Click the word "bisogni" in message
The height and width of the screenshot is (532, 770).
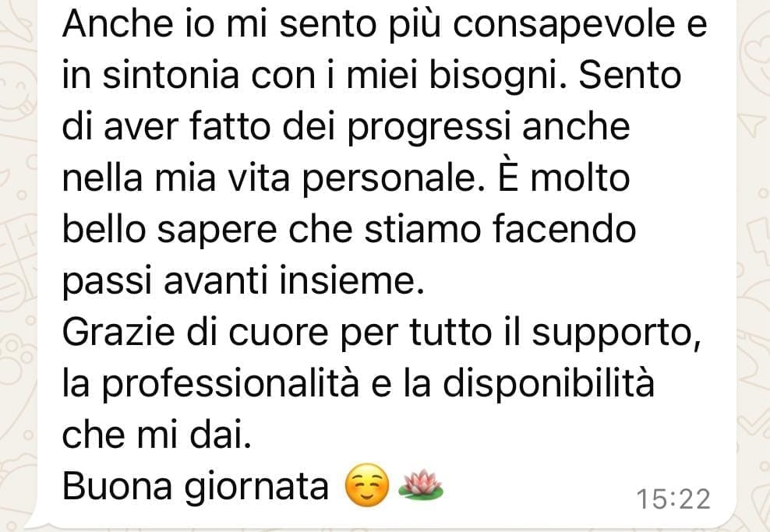point(497,76)
